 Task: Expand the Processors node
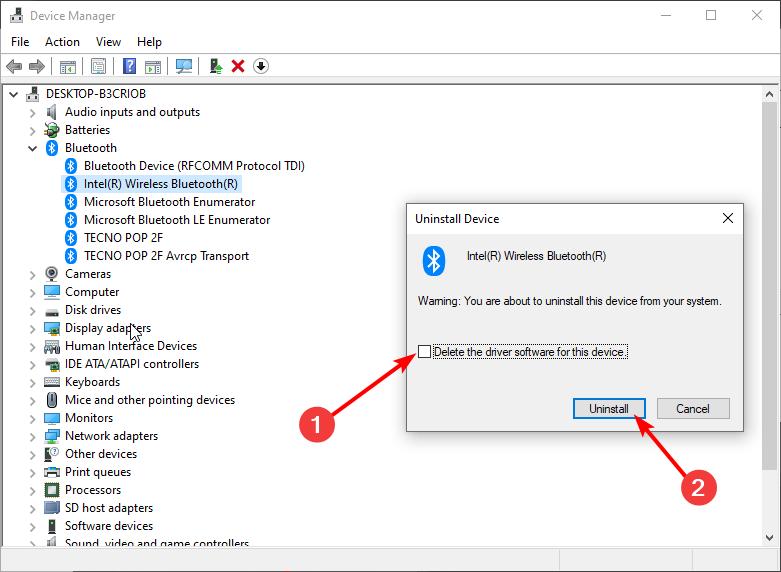[32, 490]
